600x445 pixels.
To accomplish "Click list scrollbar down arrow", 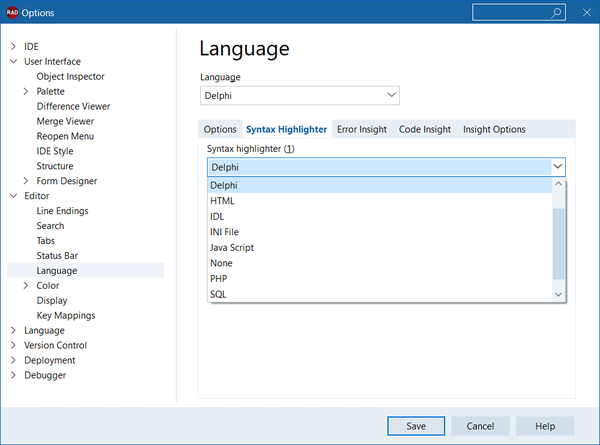I will tap(559, 295).
